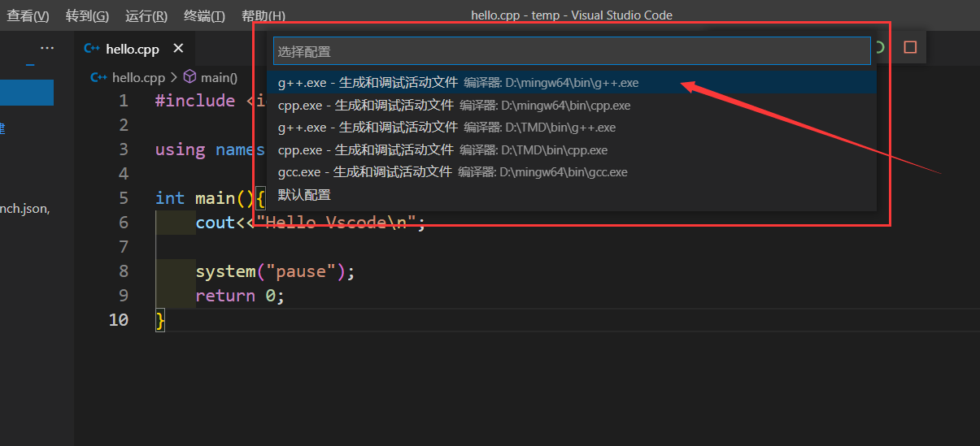This screenshot has height=446, width=980.
Task: Choose the 默认配置 option
Action: pyautogui.click(x=572, y=195)
